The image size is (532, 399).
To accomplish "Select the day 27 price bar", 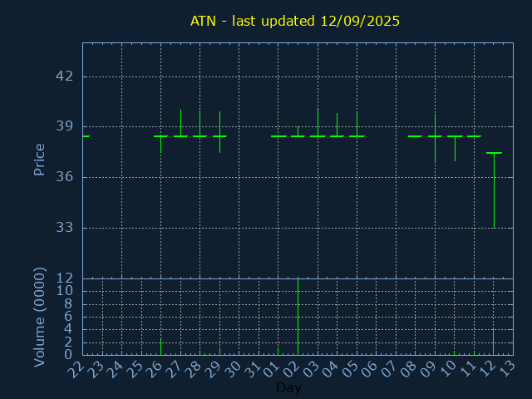I will (x=181, y=123).
